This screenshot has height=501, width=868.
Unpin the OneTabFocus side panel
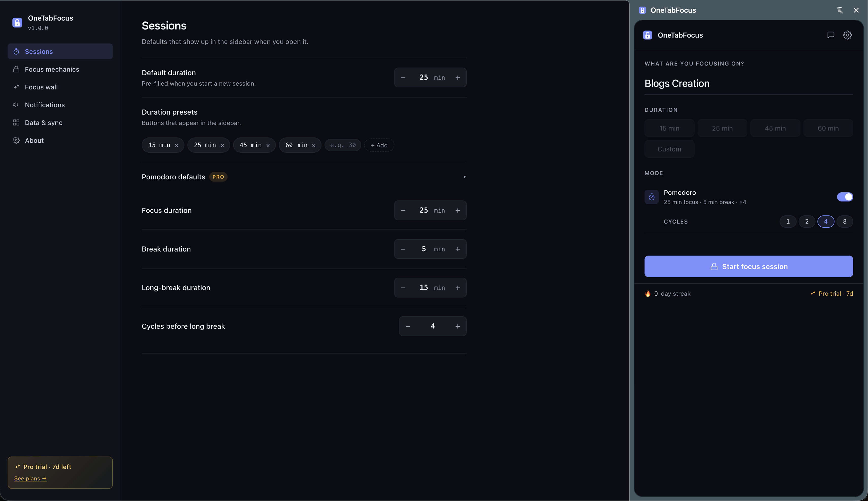[840, 10]
